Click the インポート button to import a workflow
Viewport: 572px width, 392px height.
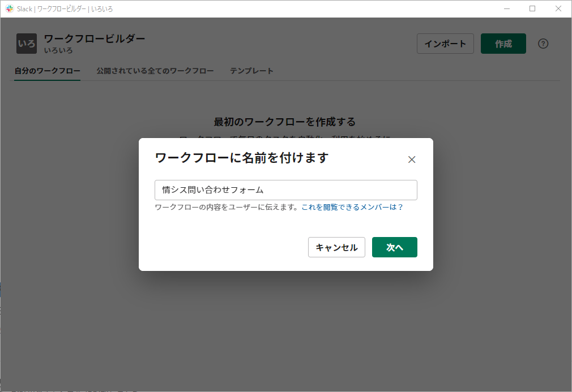point(445,43)
